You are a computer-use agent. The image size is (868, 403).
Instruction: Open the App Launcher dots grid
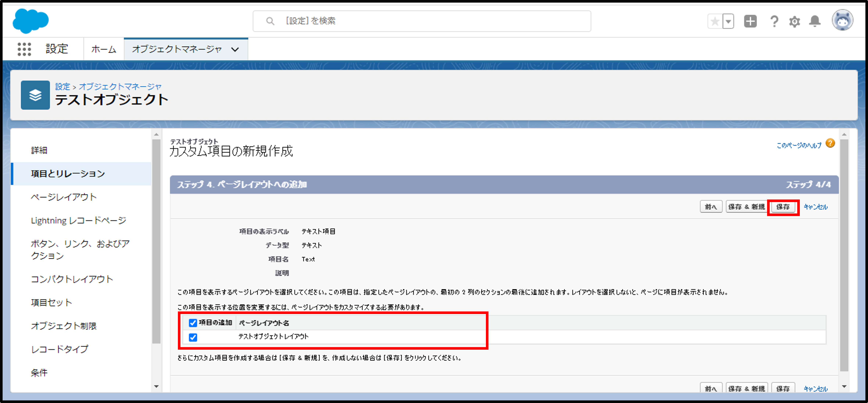[x=24, y=49]
